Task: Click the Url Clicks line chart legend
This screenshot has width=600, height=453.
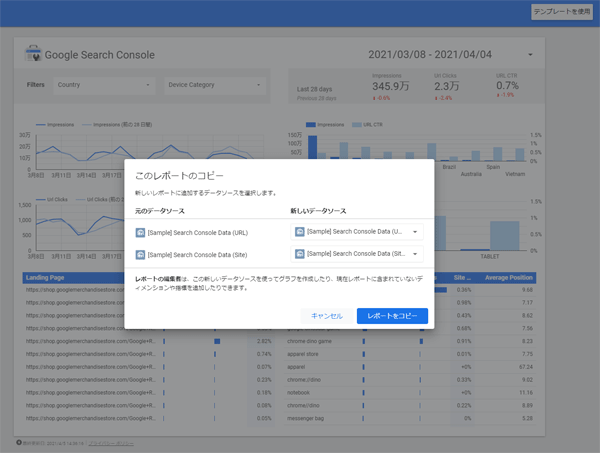Action: pos(52,199)
